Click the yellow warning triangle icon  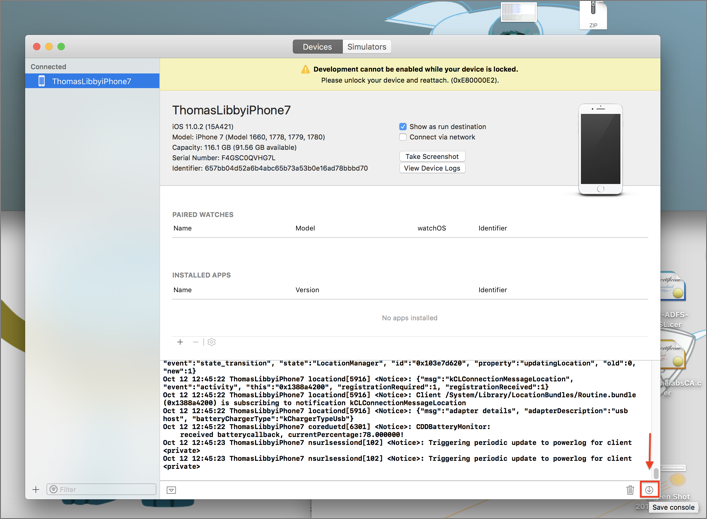tap(305, 69)
